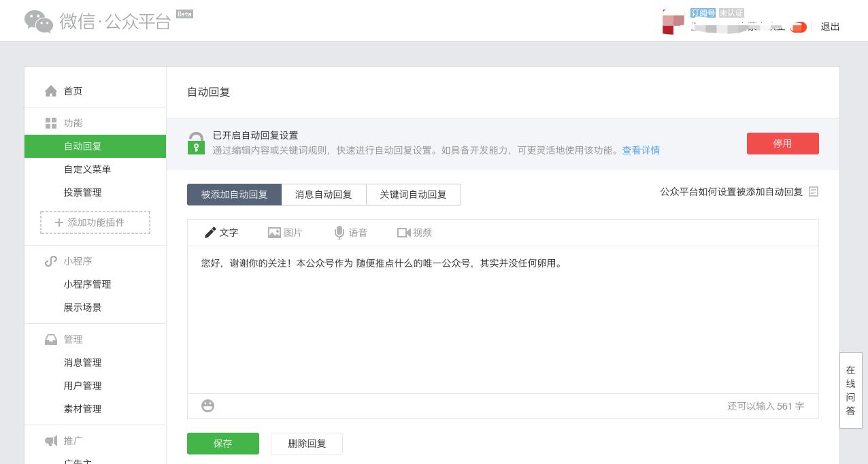Open 用户管理 under 管理
This screenshot has width=868, height=464.
click(82, 386)
